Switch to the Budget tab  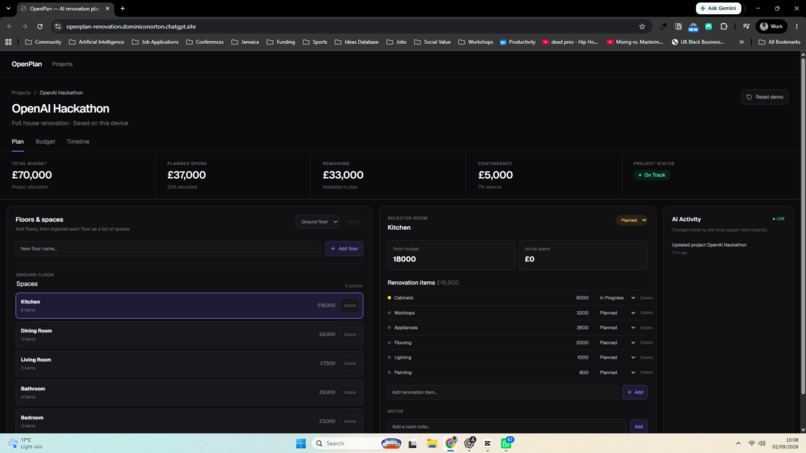[45, 141]
